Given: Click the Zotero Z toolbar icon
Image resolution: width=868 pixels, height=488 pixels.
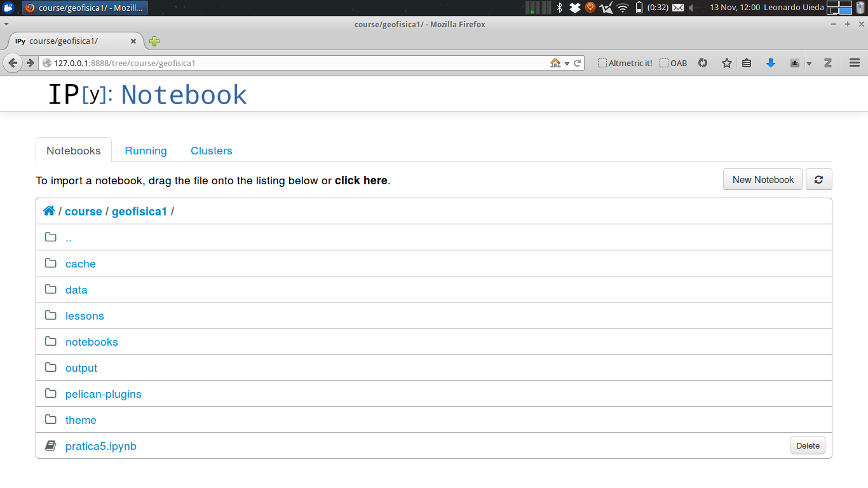Looking at the screenshot, I should click(x=827, y=63).
